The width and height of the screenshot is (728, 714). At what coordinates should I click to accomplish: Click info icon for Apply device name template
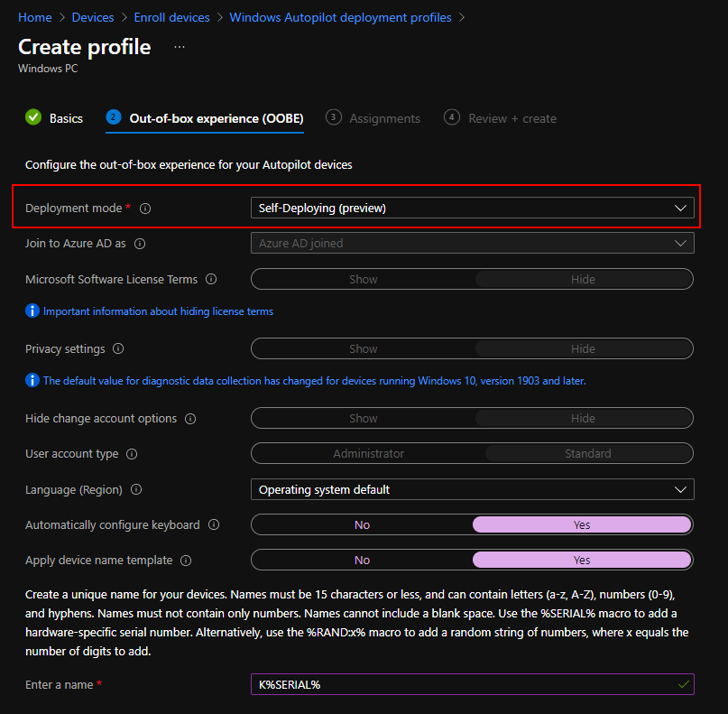(x=186, y=561)
